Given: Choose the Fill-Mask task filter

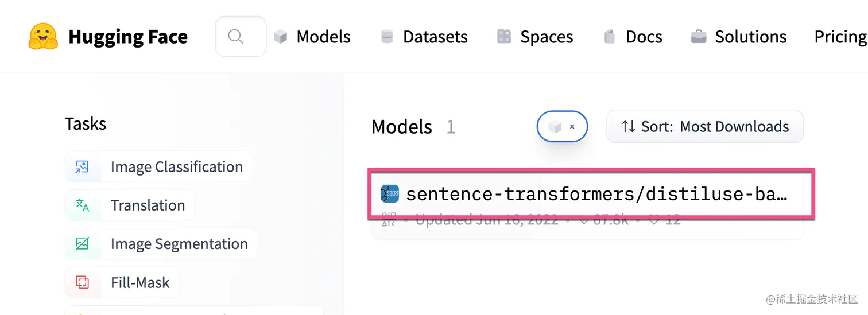Looking at the screenshot, I should (140, 282).
